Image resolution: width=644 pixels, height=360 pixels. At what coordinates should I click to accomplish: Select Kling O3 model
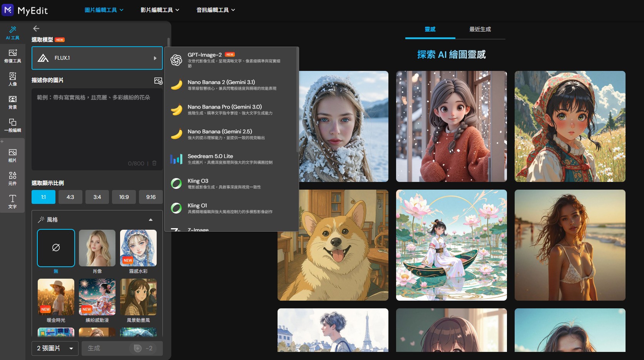pyautogui.click(x=232, y=183)
